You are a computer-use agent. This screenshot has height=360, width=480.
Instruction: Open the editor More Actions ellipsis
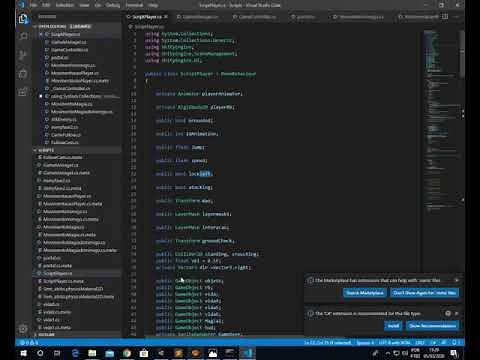(456, 17)
